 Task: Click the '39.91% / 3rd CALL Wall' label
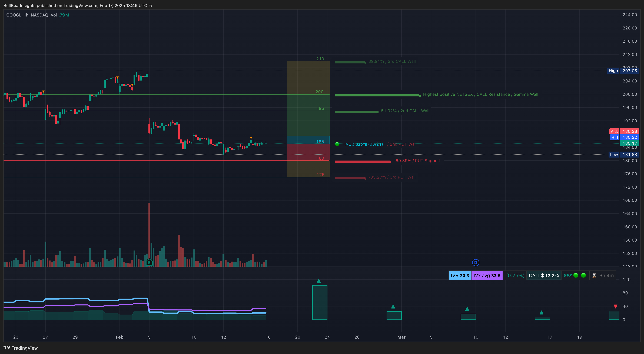click(x=392, y=61)
